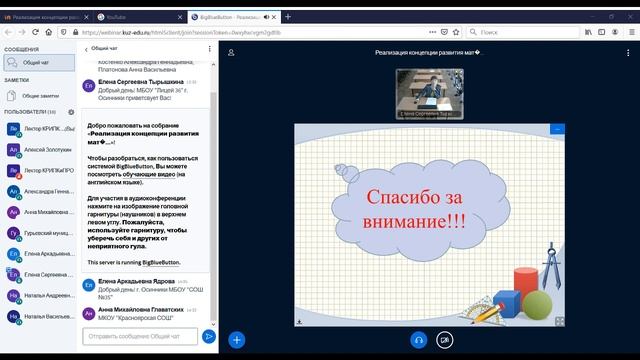Click message from Анна Михайловна Главатских
Viewport: 640px width, 360px height.
tap(145, 313)
